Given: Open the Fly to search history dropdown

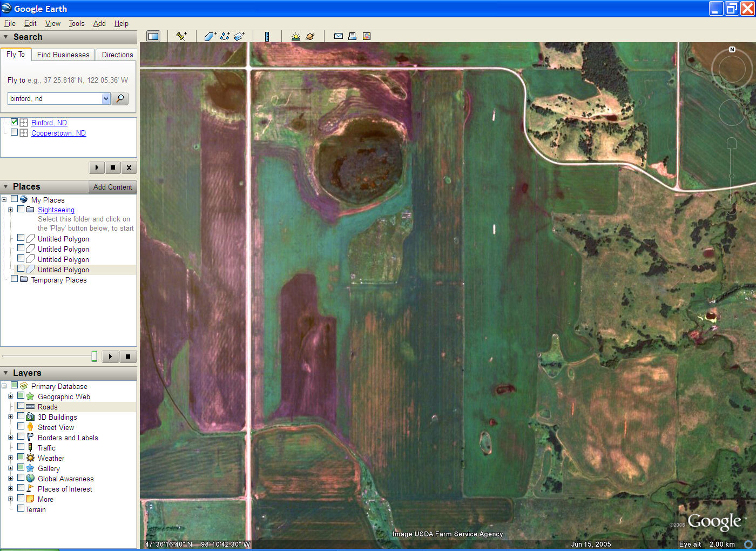Looking at the screenshot, I should pyautogui.click(x=106, y=98).
